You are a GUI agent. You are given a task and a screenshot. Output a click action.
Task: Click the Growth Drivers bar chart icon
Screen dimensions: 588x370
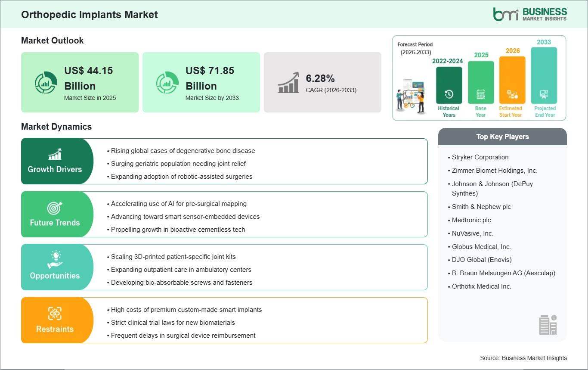(55, 154)
